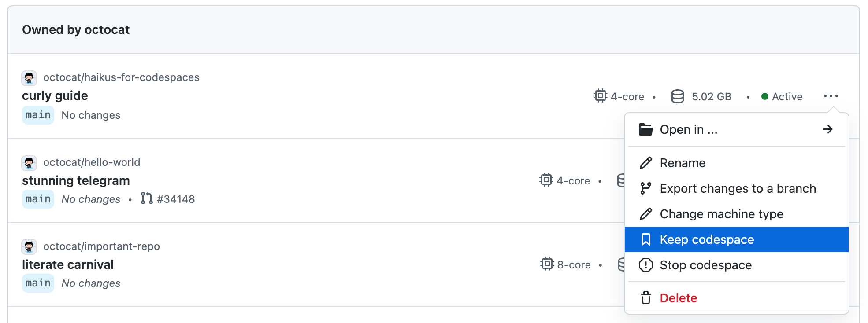The image size is (868, 323).
Task: Open the literate carnival codespace
Action: pos(68,264)
